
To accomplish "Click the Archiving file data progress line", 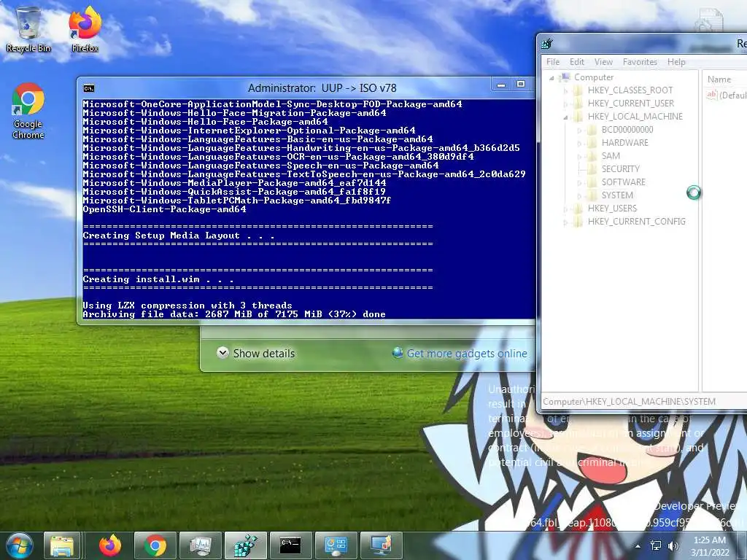I will (x=234, y=314).
